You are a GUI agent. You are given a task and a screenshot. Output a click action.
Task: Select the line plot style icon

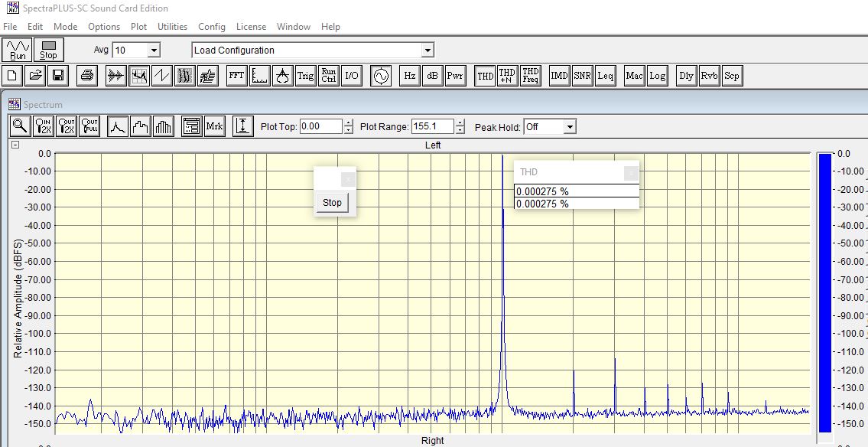(117, 126)
